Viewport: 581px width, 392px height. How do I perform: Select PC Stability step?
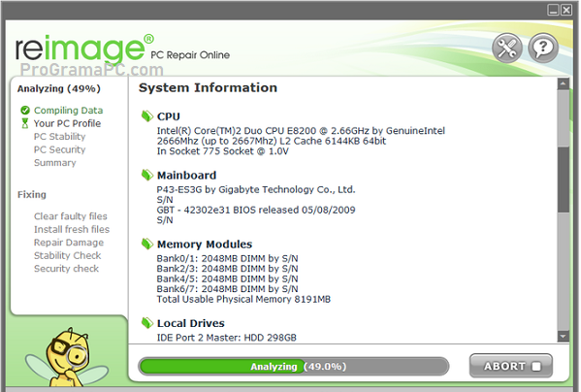coord(60,137)
